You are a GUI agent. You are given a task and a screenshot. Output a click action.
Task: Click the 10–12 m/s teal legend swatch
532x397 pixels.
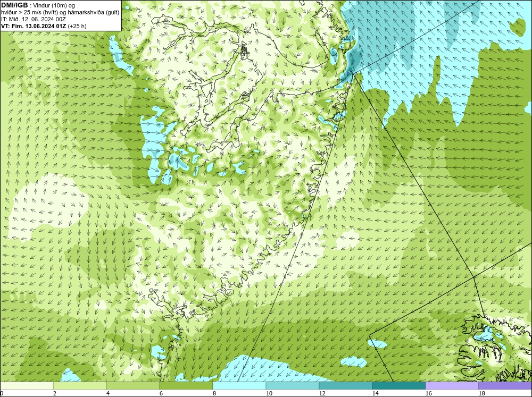[x=293, y=386]
